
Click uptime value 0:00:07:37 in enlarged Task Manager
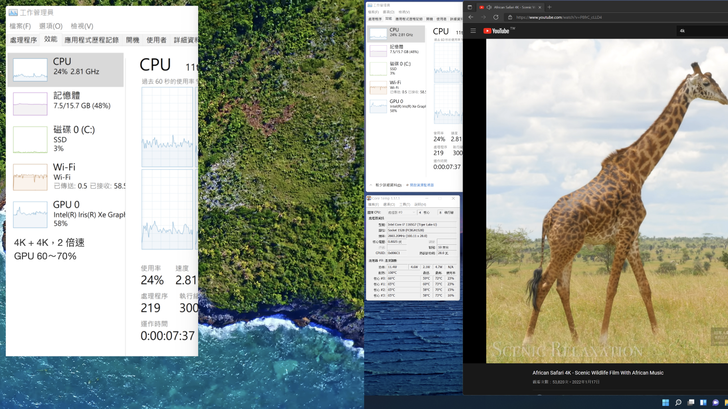pyautogui.click(x=167, y=336)
